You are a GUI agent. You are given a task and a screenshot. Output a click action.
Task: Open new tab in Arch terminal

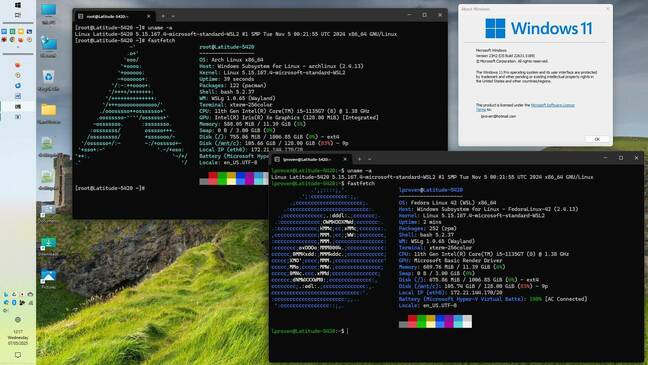pos(163,16)
